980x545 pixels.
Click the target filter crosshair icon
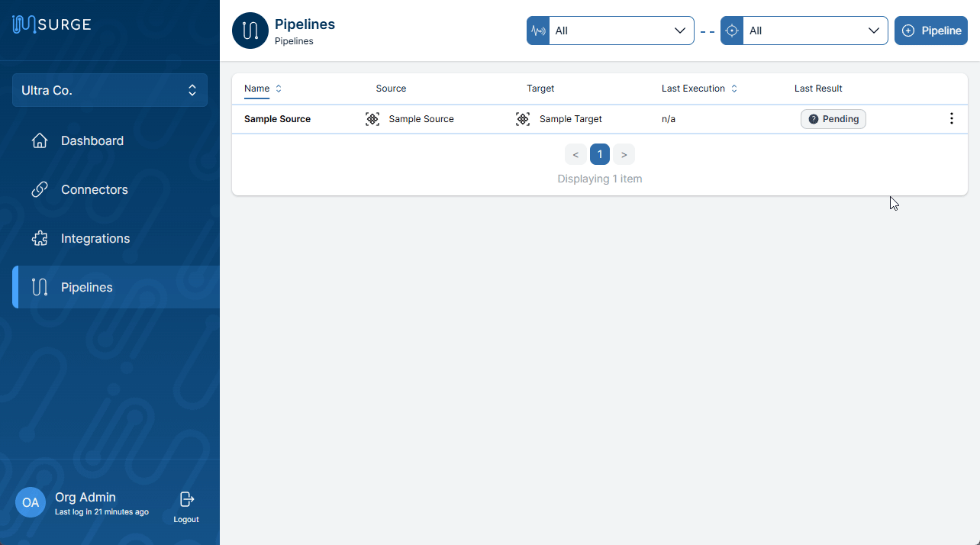[x=732, y=31]
